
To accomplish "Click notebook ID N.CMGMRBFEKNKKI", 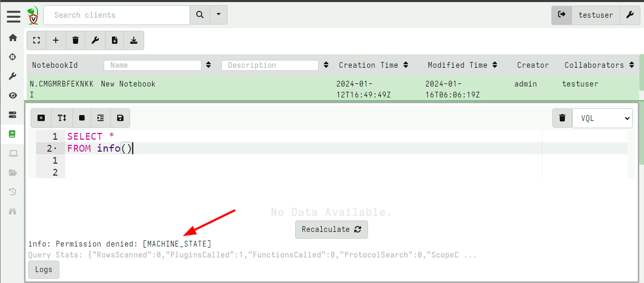I will click(x=61, y=89).
